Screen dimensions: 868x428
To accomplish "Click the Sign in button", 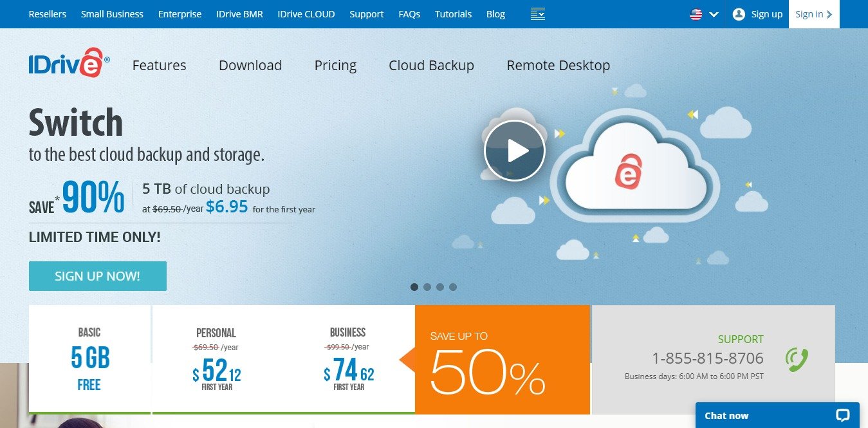I will pos(814,14).
